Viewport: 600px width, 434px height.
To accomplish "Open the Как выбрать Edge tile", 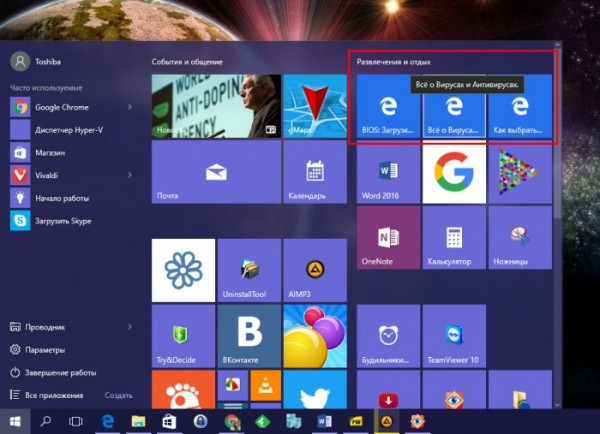I will pos(520,106).
